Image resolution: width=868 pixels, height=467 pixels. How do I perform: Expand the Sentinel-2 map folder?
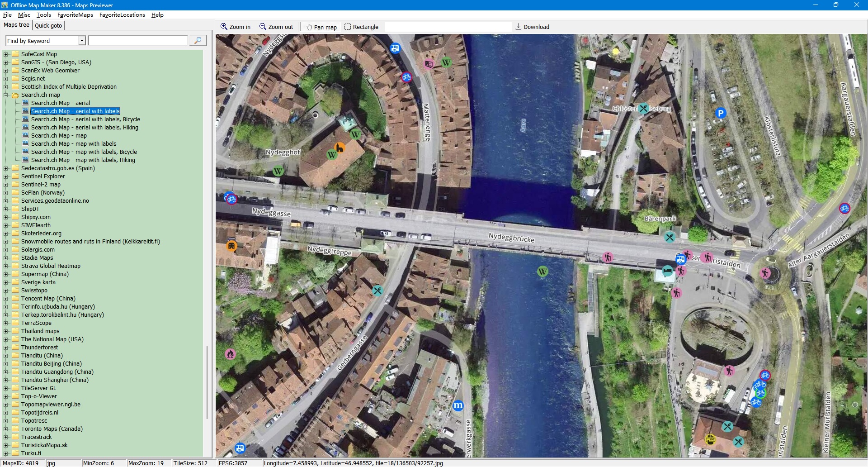[6, 185]
